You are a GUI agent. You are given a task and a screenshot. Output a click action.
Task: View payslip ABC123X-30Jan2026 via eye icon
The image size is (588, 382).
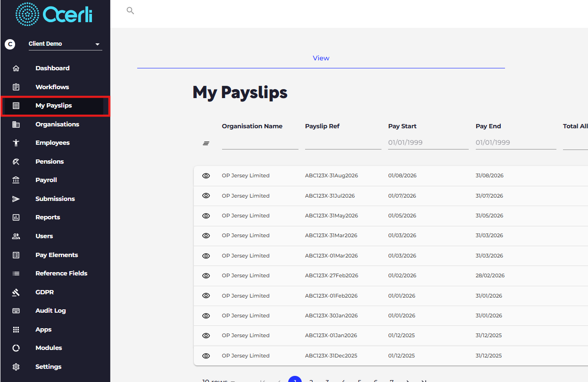[206, 316]
